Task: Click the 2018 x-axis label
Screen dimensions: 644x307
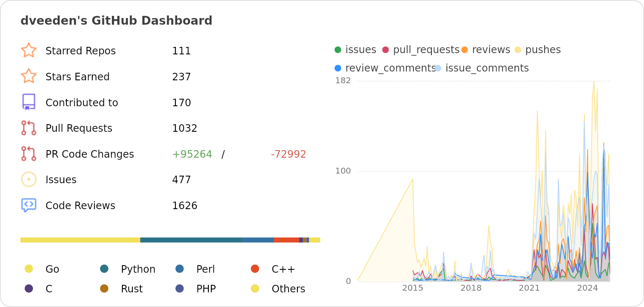Action: (x=471, y=288)
